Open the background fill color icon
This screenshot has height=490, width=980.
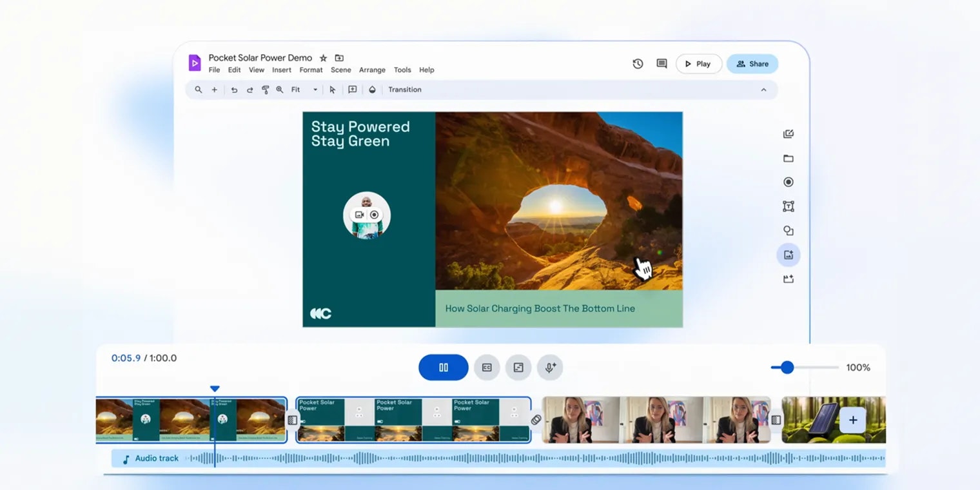(372, 90)
